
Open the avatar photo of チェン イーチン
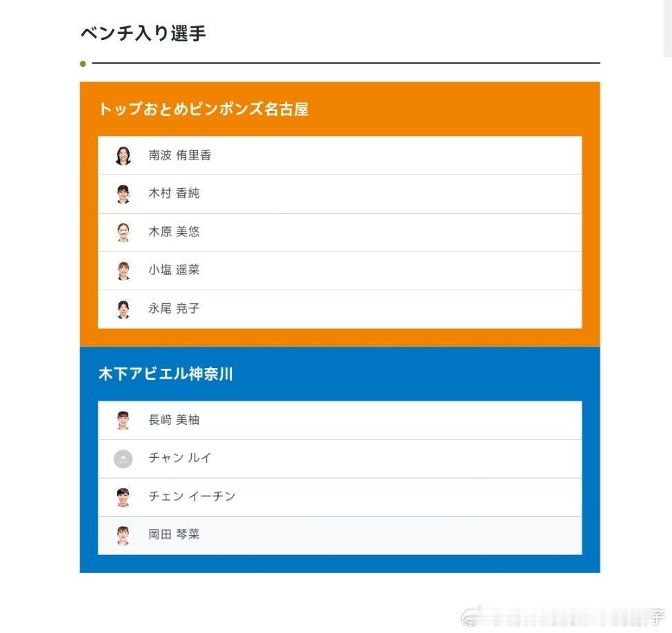(123, 497)
